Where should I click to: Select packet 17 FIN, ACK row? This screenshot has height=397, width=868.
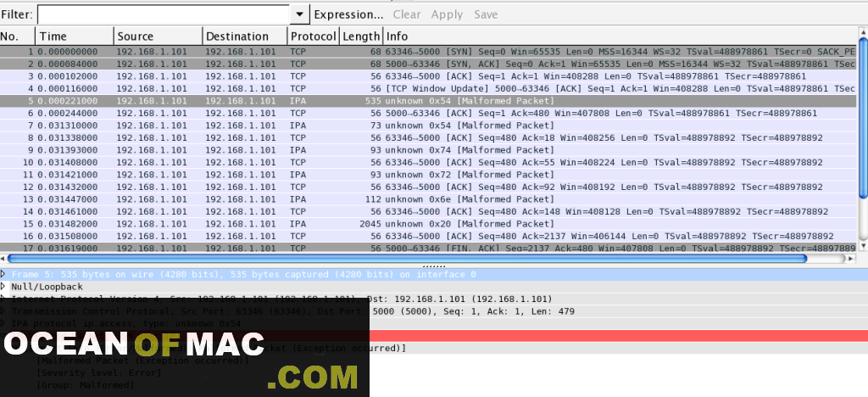(x=428, y=247)
